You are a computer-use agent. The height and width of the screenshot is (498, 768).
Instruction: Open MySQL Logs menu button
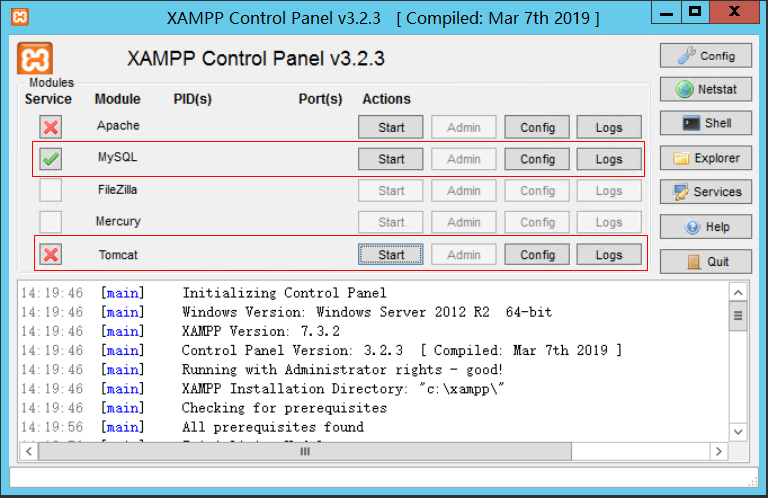[609, 159]
